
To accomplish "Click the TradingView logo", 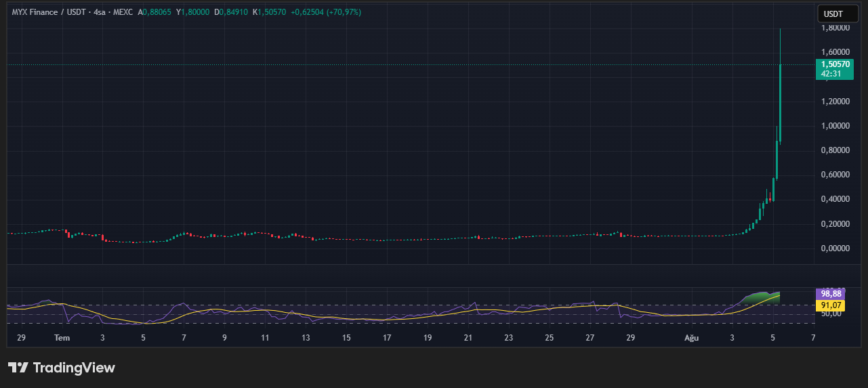I will click(x=61, y=368).
